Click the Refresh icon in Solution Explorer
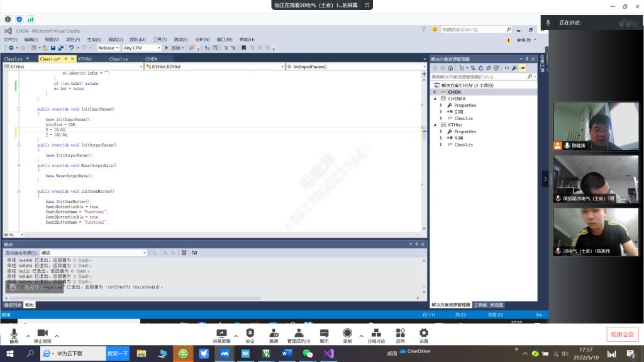Screen dimensions: 644x362 coord(481,68)
